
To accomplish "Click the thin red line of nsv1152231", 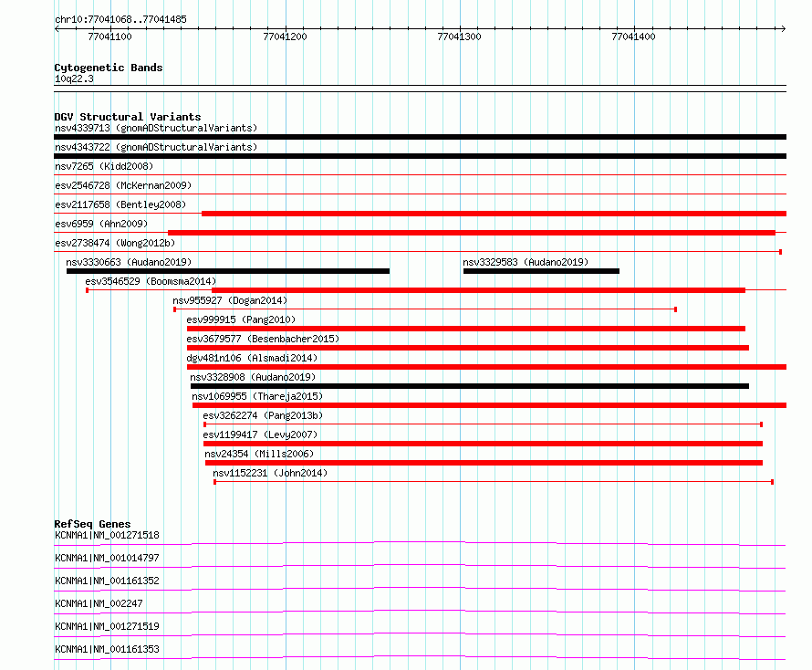I will click(494, 483).
